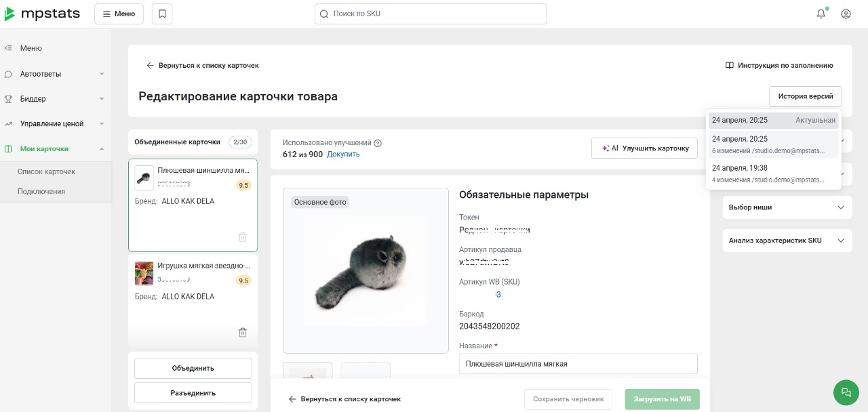The height and width of the screenshot is (412, 868).
Task: Delete Игрушка мягкая card trash icon
Action: (243, 332)
